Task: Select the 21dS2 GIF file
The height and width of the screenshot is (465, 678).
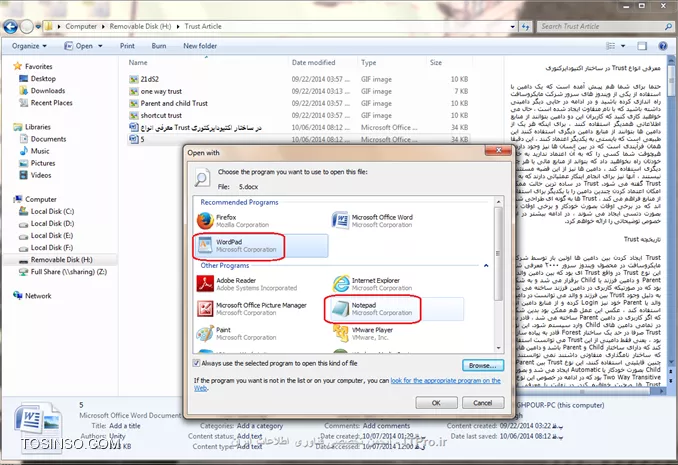Action: click(x=150, y=79)
